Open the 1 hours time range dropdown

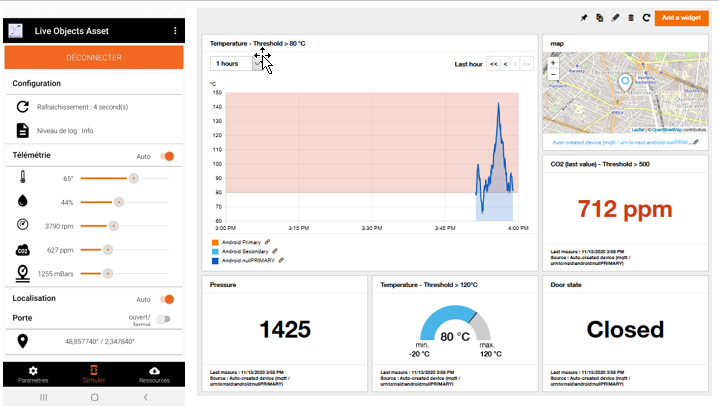pyautogui.click(x=237, y=64)
